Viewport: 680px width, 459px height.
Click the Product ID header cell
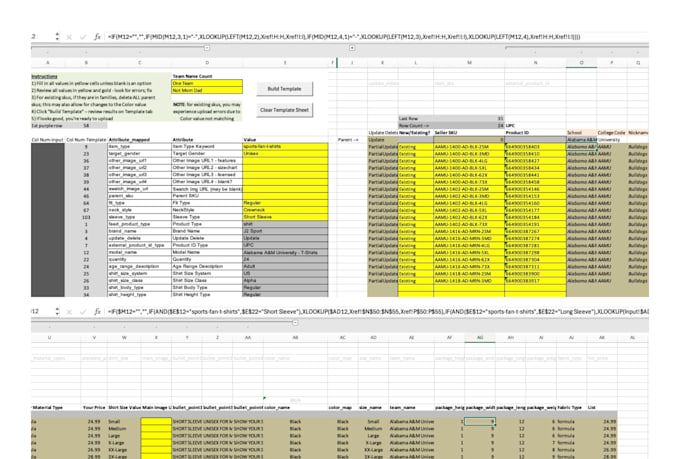click(x=536, y=133)
